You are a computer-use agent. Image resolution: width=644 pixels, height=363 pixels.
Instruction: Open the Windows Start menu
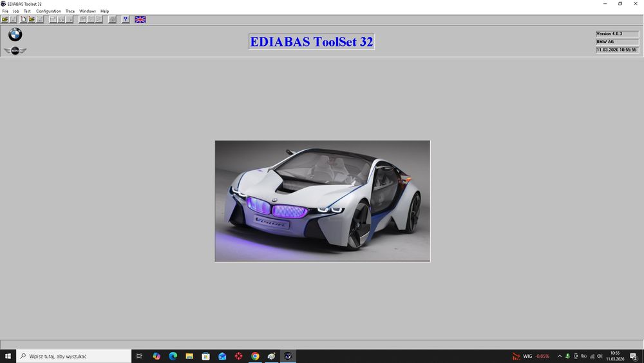click(x=8, y=356)
